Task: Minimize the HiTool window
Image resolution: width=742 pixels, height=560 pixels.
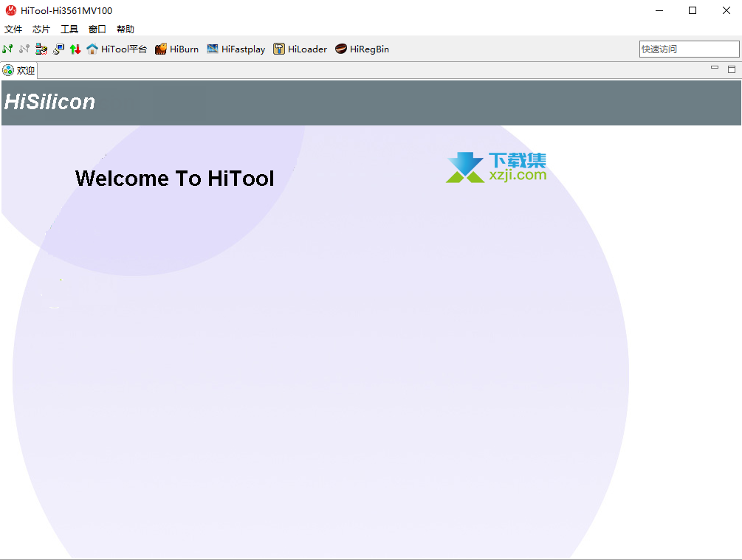Action: tap(659, 10)
